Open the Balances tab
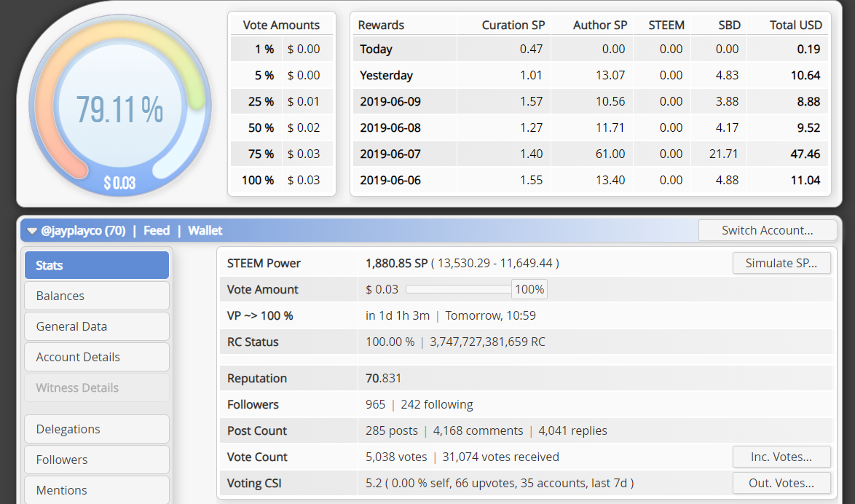 [97, 296]
